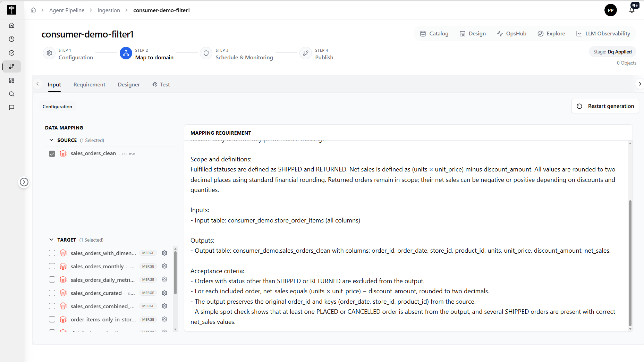Check the sales_orders_monthly target checkbox
The width and height of the screenshot is (644, 362).
(52, 266)
